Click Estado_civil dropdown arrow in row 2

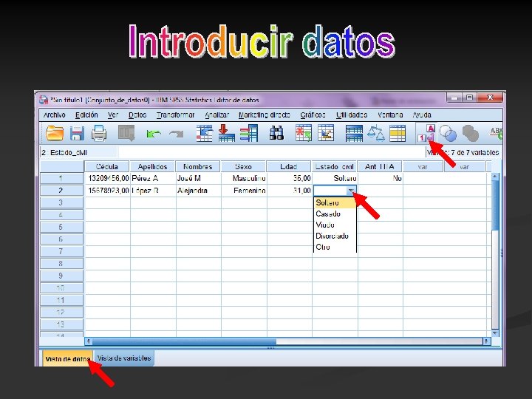(352, 191)
